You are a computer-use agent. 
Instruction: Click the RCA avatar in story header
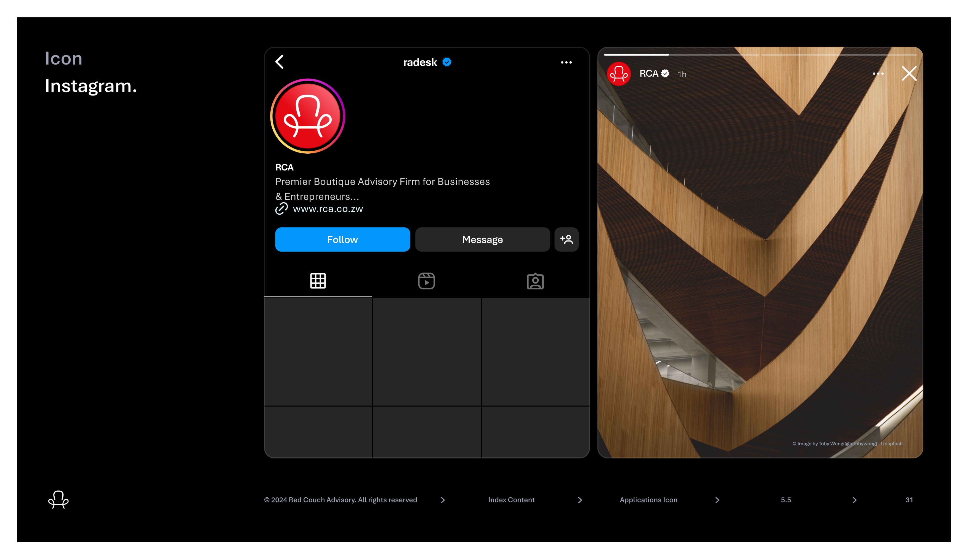(x=618, y=74)
